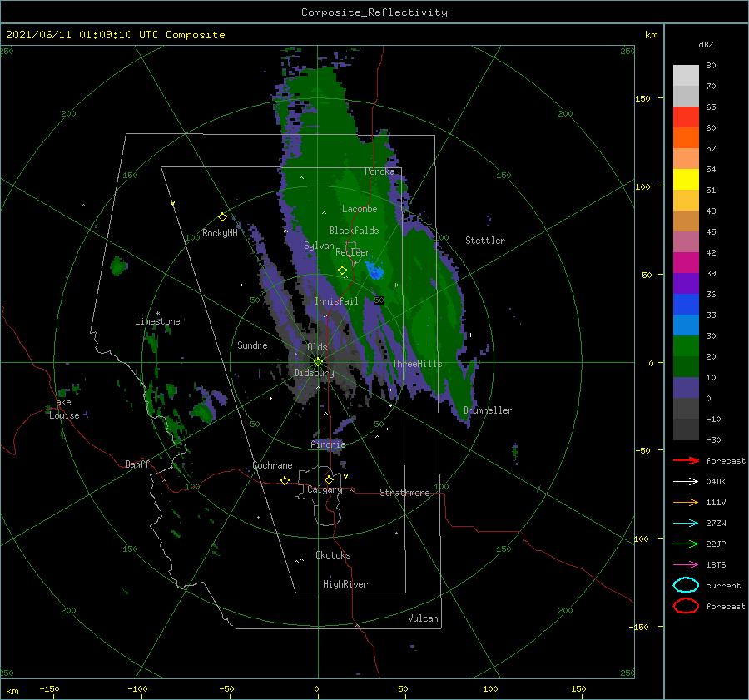Click the Lake Louise label
The height and width of the screenshot is (700, 749).
[64, 409]
